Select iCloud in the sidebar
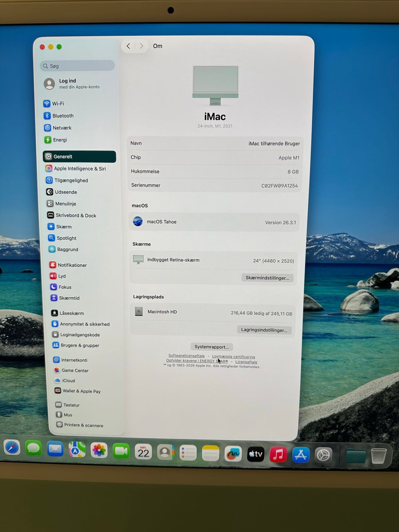The width and height of the screenshot is (399, 532). 65,380
